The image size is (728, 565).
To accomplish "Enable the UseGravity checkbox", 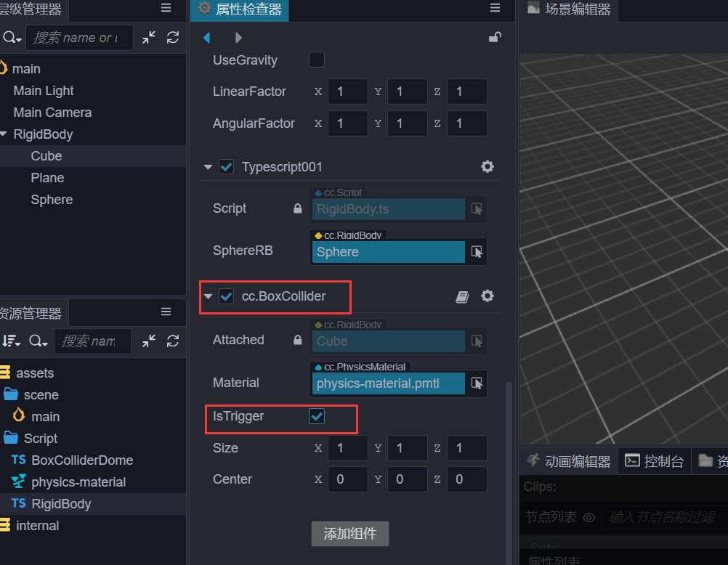I will tap(317, 60).
